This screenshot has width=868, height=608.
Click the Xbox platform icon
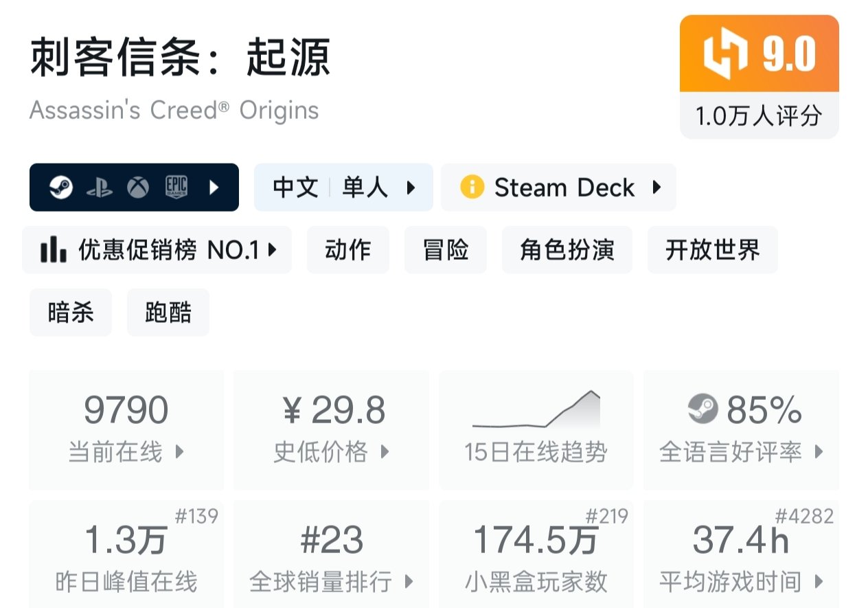pos(138,188)
